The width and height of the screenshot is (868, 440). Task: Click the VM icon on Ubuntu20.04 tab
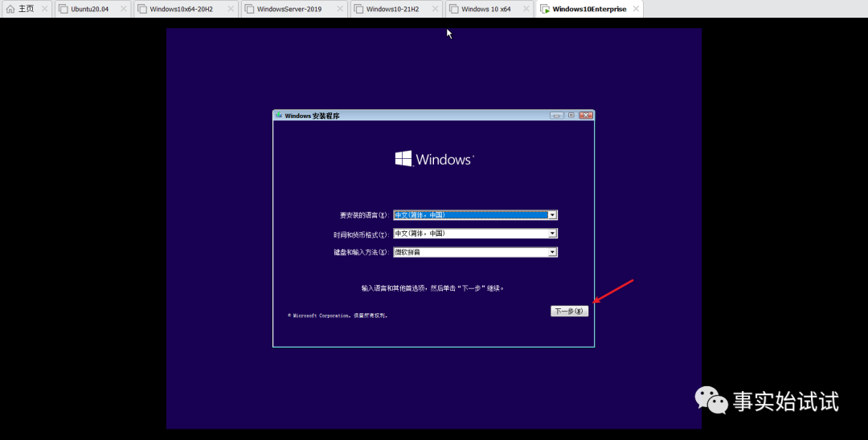63,9
